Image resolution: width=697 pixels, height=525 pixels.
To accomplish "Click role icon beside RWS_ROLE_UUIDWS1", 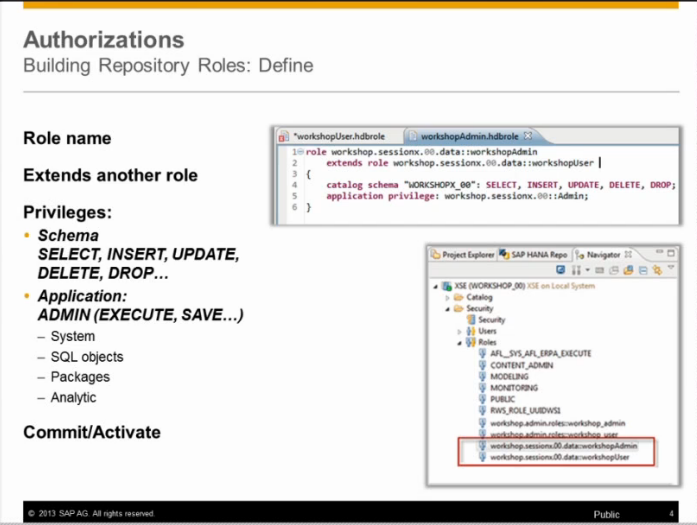I will [x=482, y=410].
